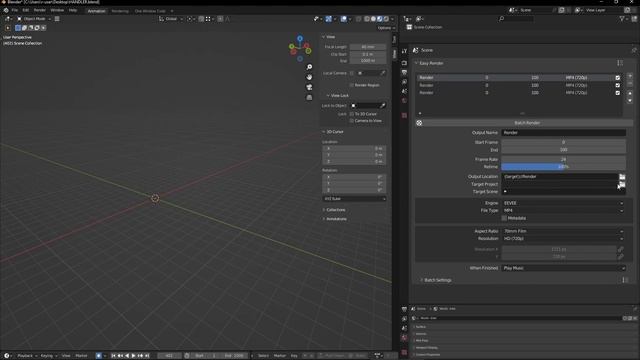Open the Keying menu in the timeline
Viewport: 640px width, 360px height.
[x=48, y=356]
